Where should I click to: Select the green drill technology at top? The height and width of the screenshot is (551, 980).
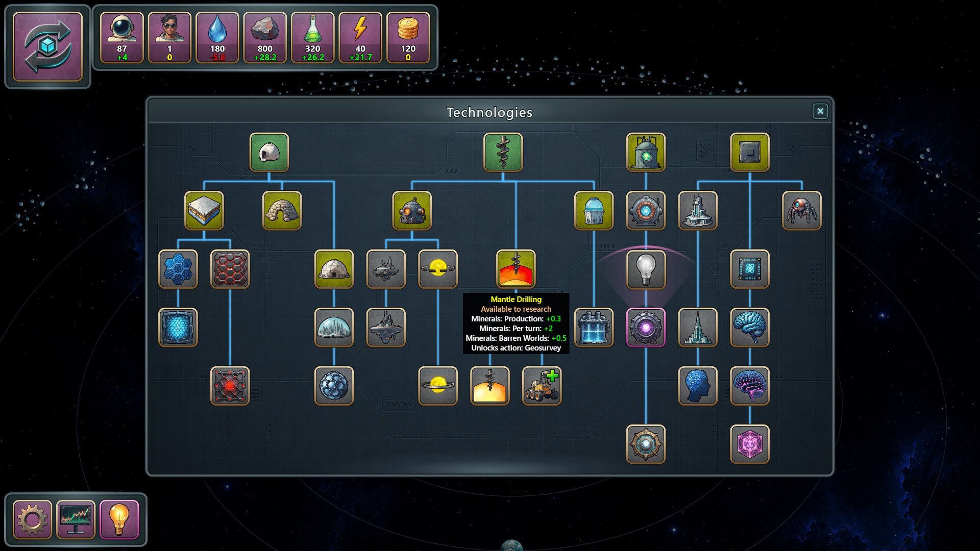(503, 152)
